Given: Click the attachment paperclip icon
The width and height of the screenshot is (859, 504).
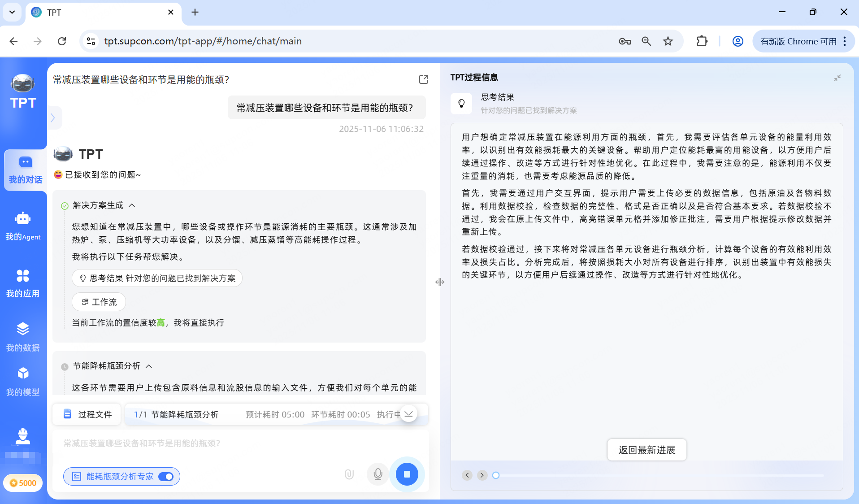Looking at the screenshot, I should pos(349,474).
